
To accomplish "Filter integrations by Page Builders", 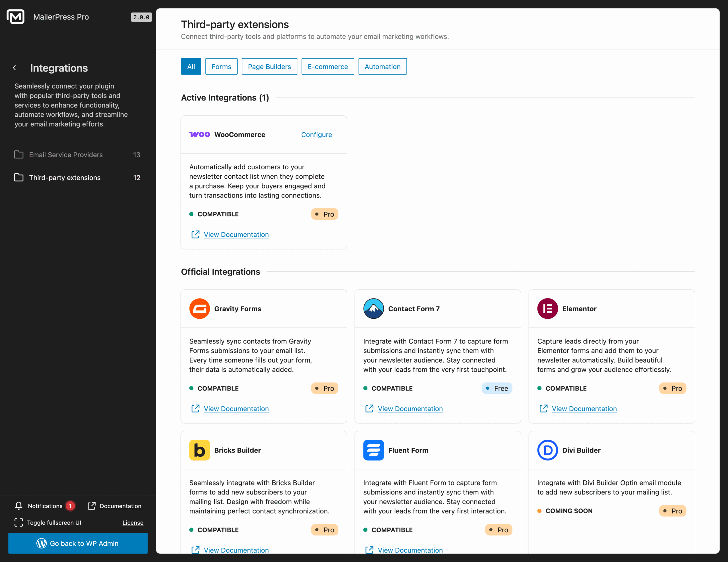I will click(x=269, y=66).
